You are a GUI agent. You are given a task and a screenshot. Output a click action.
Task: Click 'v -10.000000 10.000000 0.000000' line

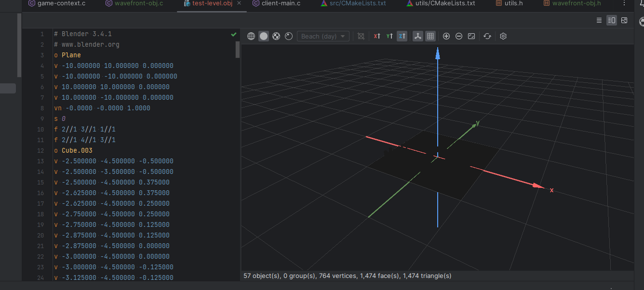point(114,66)
